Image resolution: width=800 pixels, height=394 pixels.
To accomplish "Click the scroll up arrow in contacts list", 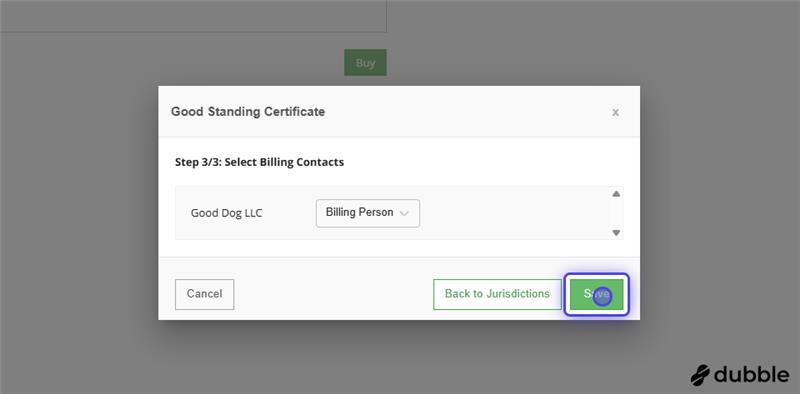I will point(616,194).
